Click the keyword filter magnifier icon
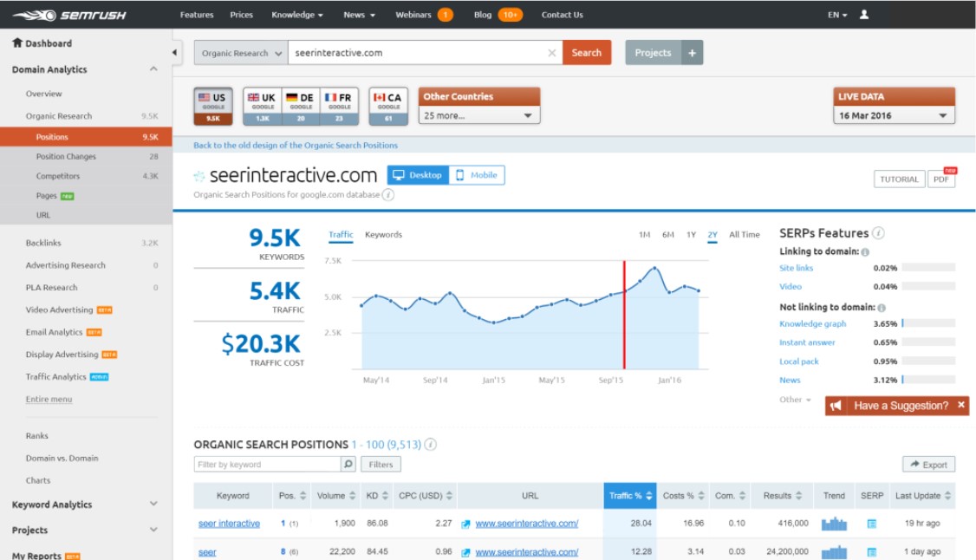 coord(348,464)
